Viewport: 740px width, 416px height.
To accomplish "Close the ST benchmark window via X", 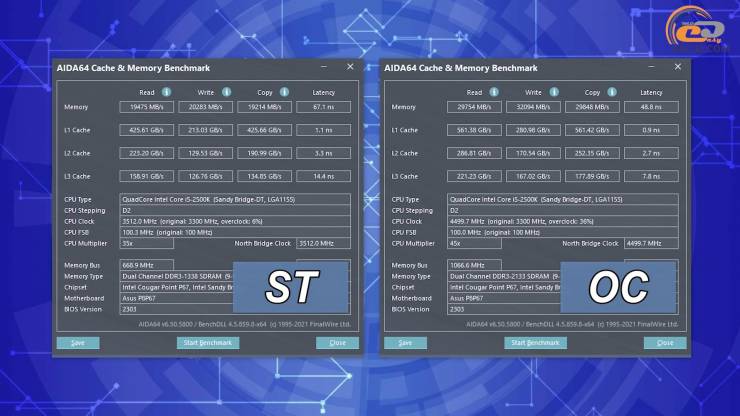I will tap(350, 67).
